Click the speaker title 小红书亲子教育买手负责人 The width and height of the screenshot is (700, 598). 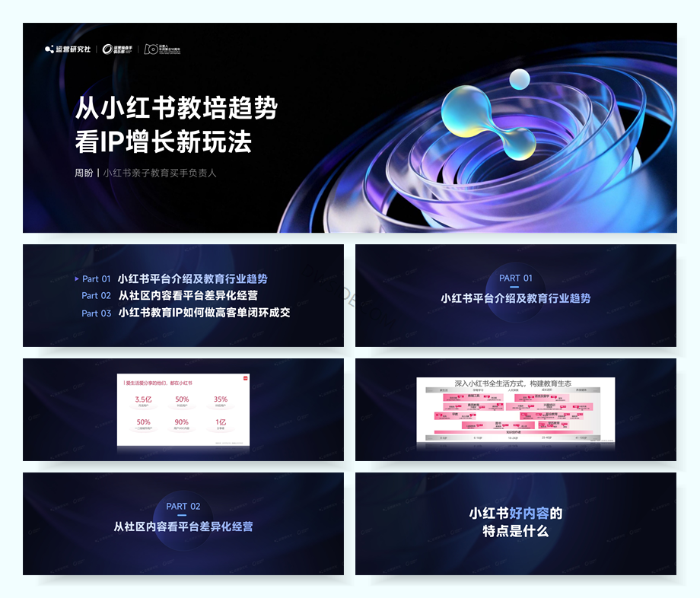coord(160,173)
